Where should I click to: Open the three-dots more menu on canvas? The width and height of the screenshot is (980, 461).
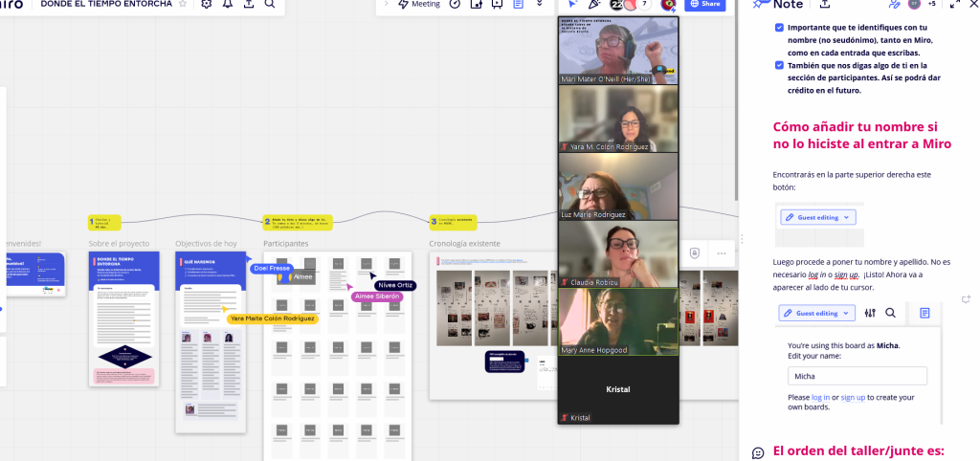[x=722, y=253]
